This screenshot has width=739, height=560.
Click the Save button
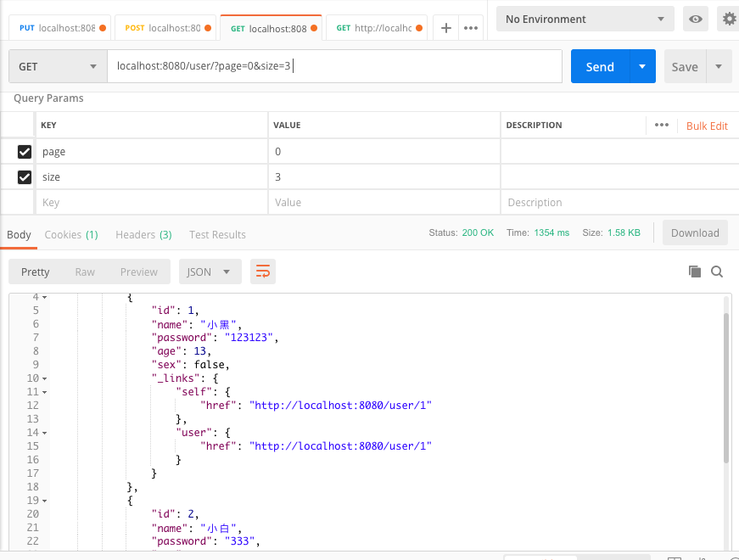coord(685,66)
